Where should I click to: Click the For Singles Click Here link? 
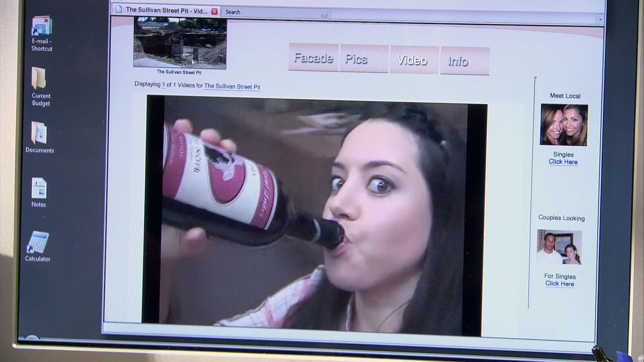pos(559,284)
